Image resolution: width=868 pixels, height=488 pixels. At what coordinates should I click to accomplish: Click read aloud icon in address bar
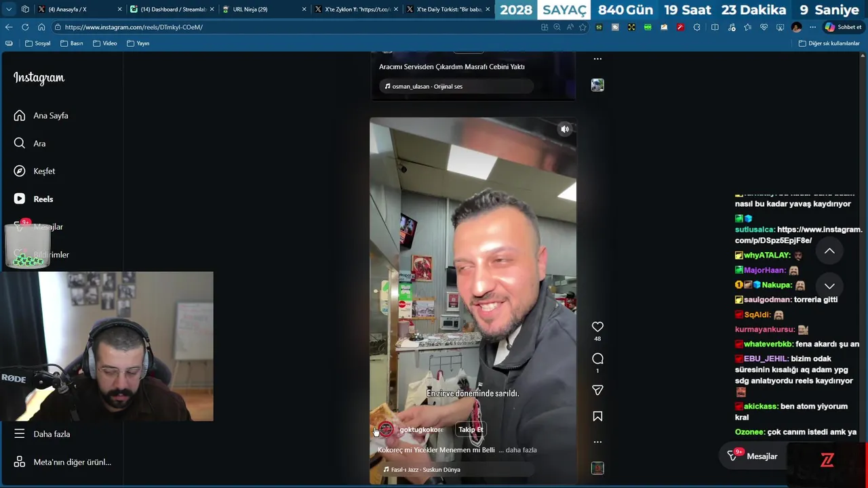(x=570, y=27)
